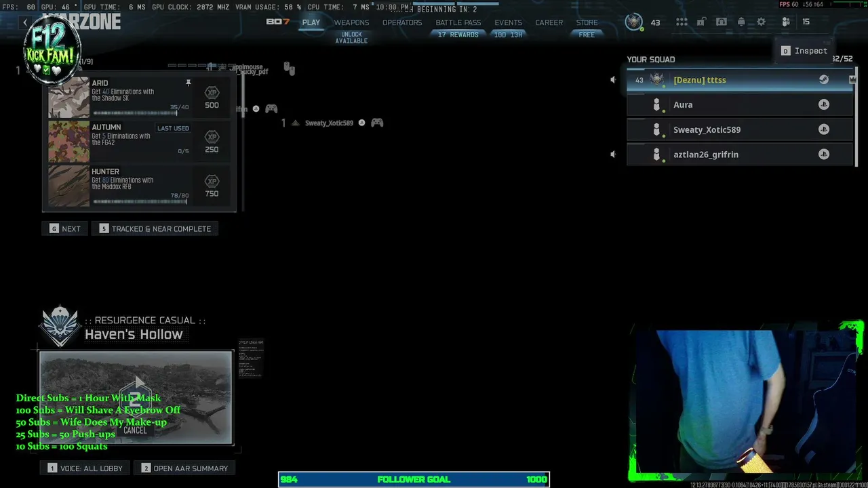Open the apps grid menu icon
The image size is (868, 488).
tap(682, 22)
